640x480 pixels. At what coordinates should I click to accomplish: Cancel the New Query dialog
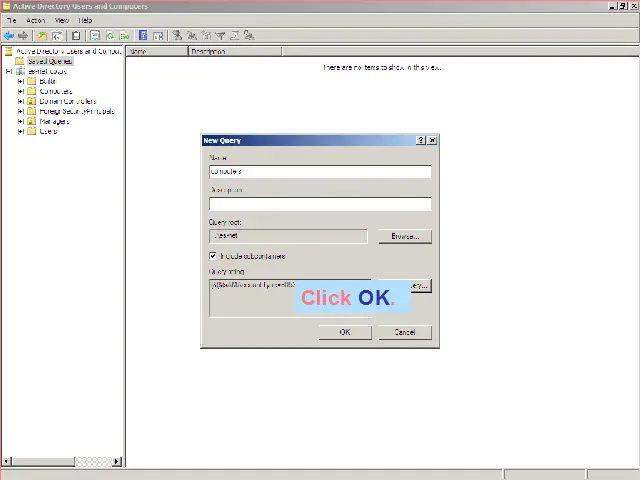point(404,332)
